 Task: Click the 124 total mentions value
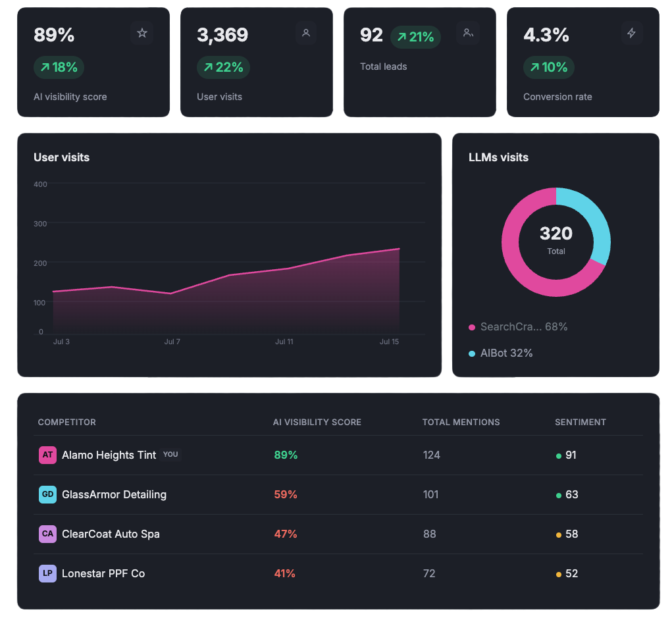coord(432,455)
